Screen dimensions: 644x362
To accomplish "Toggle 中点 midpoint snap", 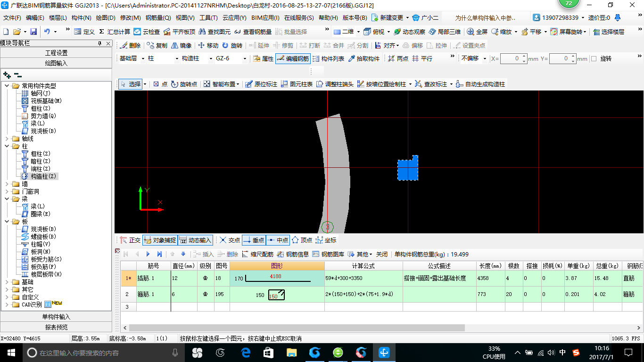I will [x=278, y=240].
